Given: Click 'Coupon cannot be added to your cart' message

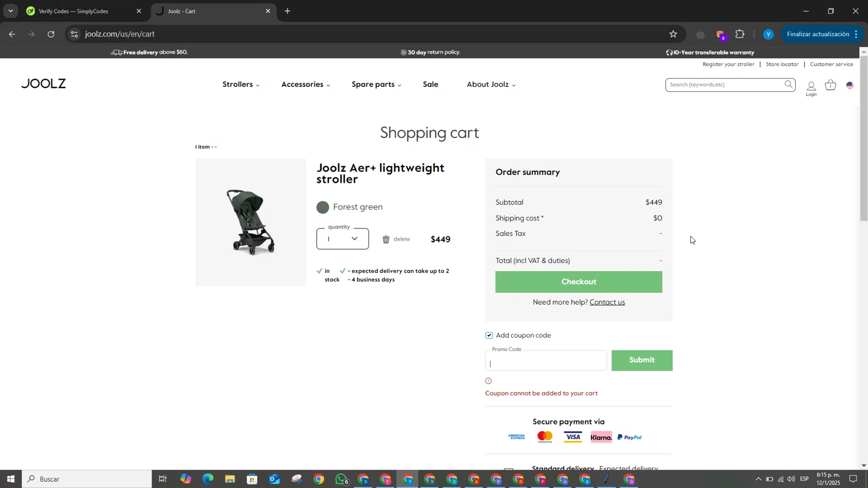Looking at the screenshot, I should (541, 394).
